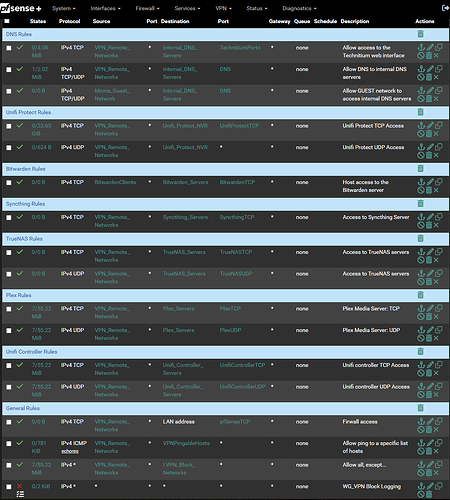Edit the Allow ping to specific hosts rule

[430, 443]
